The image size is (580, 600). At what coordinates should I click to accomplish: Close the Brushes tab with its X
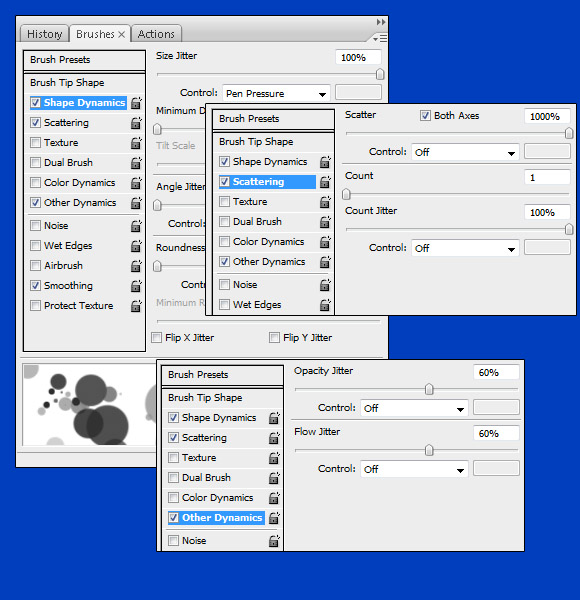[122, 34]
